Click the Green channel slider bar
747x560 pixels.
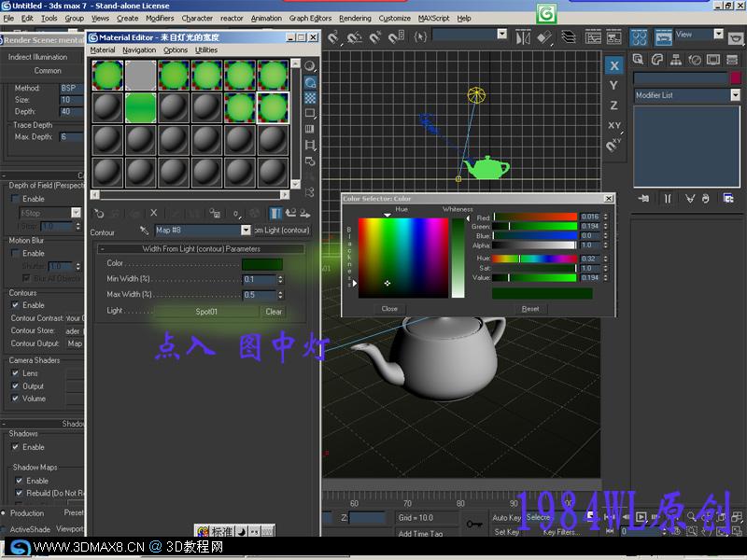pyautogui.click(x=534, y=226)
